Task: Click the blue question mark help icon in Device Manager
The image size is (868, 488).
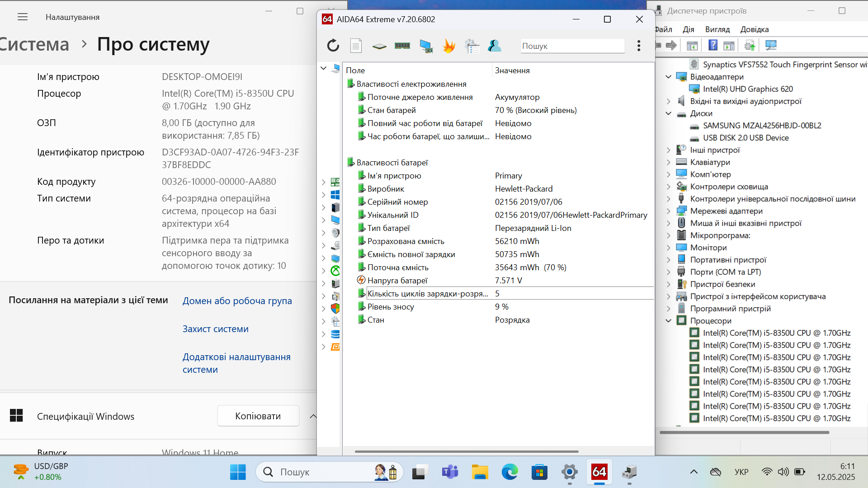Action: point(713,45)
